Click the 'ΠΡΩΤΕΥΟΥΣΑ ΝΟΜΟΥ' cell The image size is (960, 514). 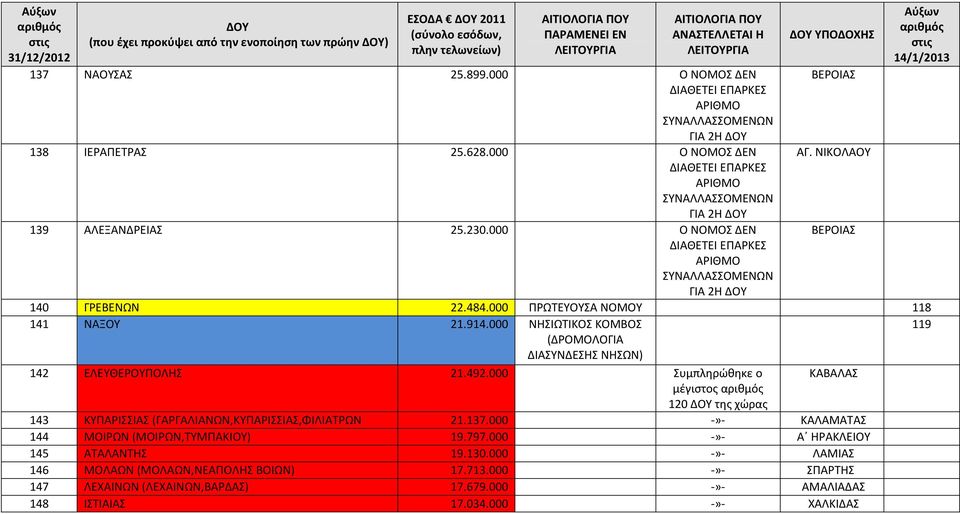(585, 308)
